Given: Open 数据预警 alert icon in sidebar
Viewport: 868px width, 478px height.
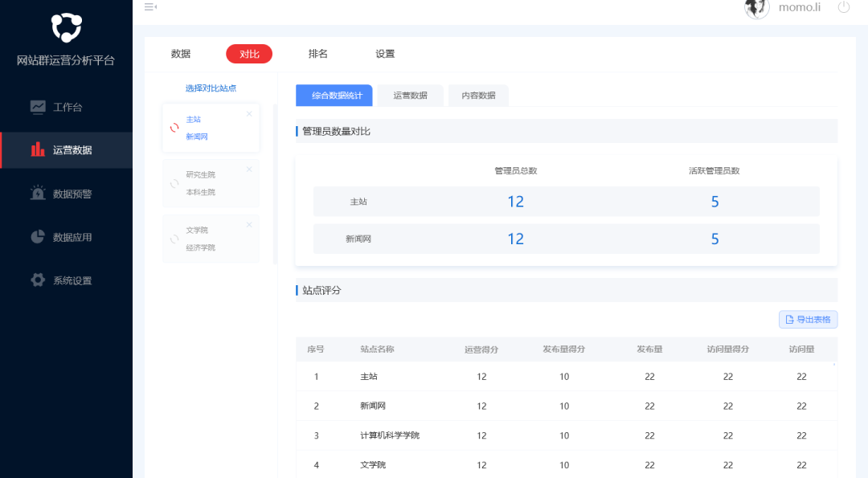Looking at the screenshot, I should (36, 193).
